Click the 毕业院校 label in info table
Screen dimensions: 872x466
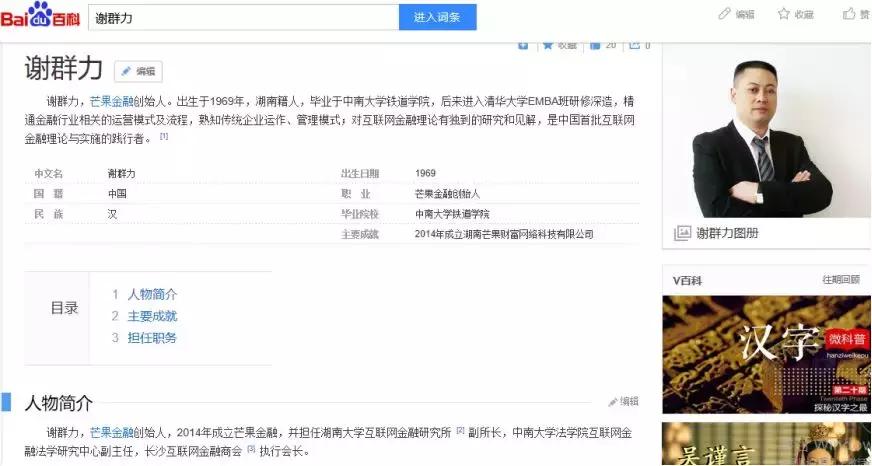click(360, 214)
